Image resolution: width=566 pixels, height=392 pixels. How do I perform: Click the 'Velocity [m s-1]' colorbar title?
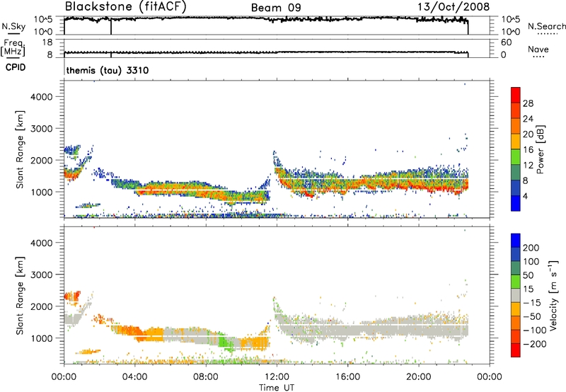click(553, 296)
